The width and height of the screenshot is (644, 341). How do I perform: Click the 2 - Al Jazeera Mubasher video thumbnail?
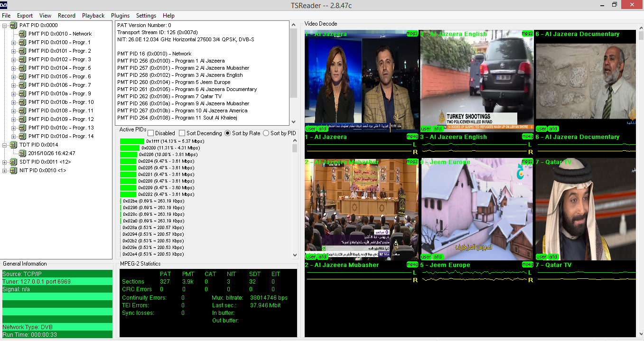click(362, 209)
